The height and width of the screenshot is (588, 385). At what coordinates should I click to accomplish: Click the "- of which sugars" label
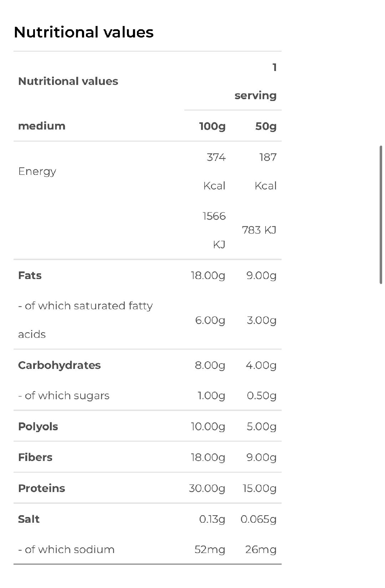pos(64,396)
